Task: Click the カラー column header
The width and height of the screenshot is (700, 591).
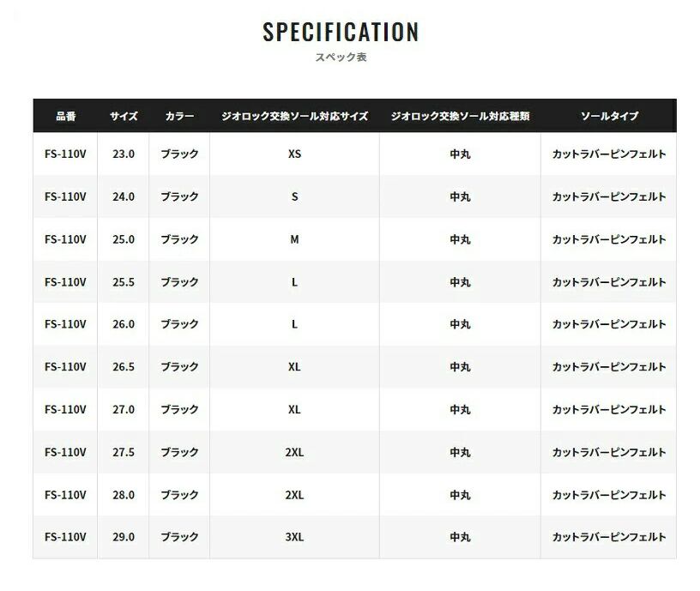Action: (179, 116)
